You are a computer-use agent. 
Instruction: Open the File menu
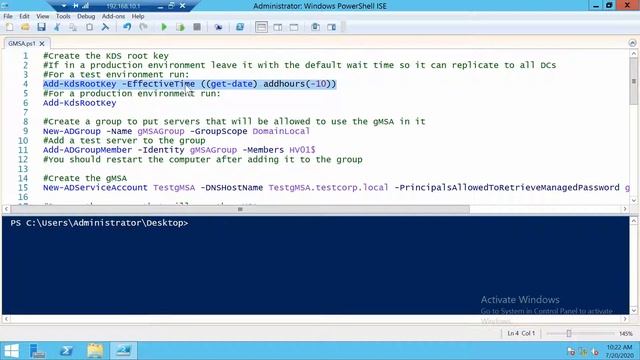(x=8, y=16)
